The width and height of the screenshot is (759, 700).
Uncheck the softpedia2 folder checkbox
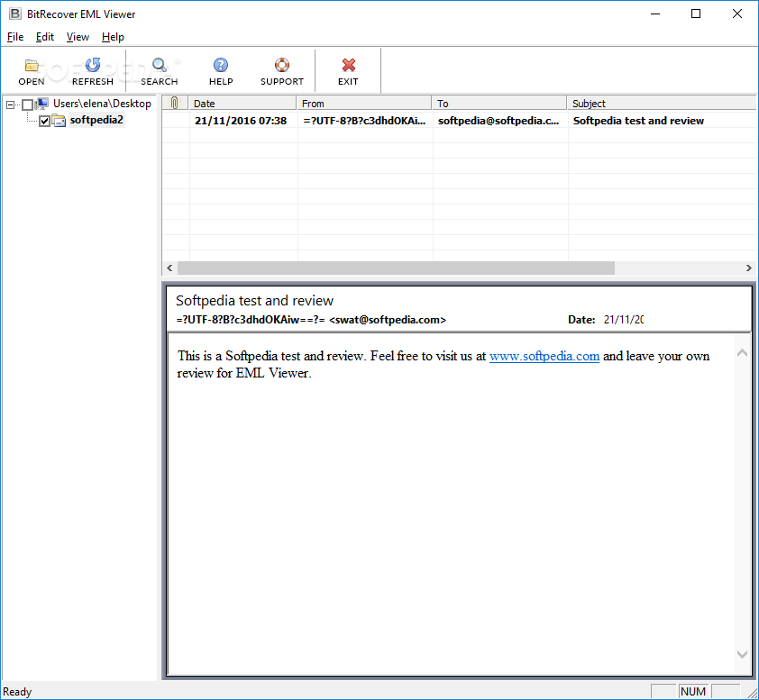44,121
